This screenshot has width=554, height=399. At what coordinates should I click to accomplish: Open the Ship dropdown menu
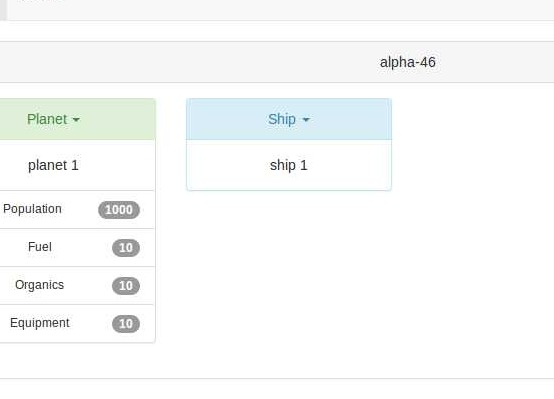289,119
